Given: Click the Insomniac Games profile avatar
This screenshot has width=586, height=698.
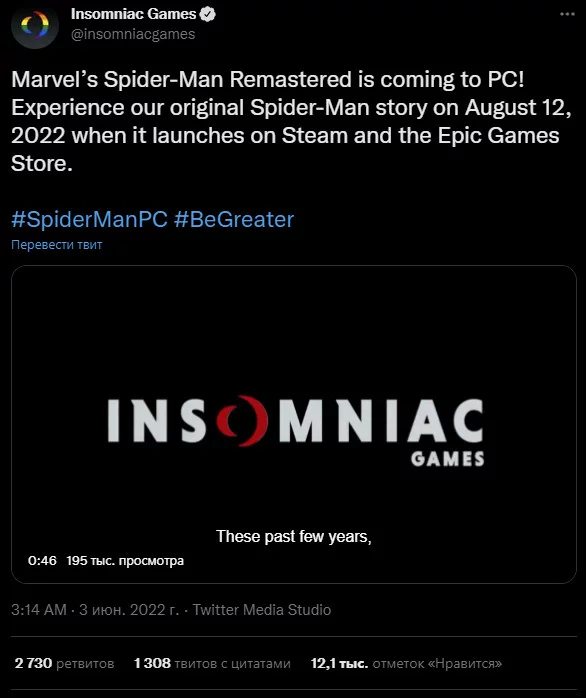Looking at the screenshot, I should point(35,25).
